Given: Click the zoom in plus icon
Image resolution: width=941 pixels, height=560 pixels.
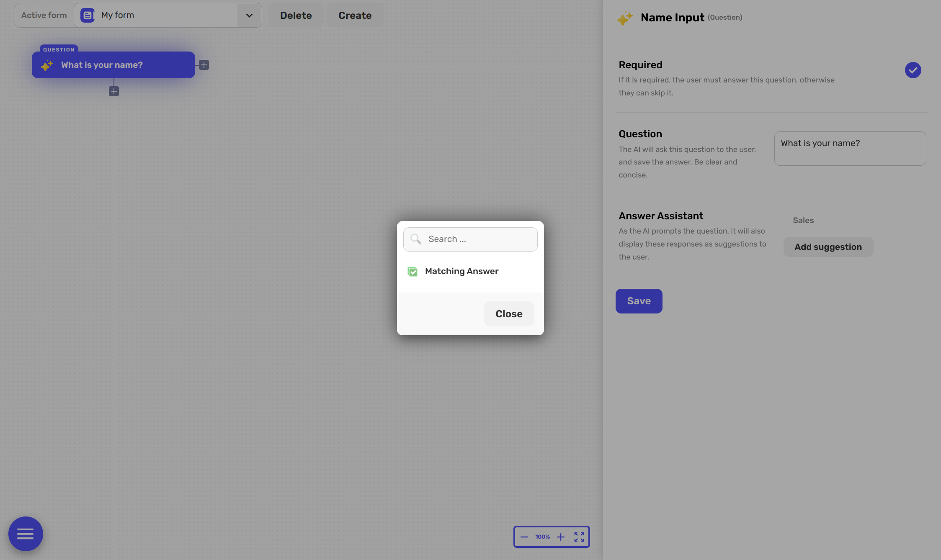Looking at the screenshot, I should pyautogui.click(x=561, y=537).
